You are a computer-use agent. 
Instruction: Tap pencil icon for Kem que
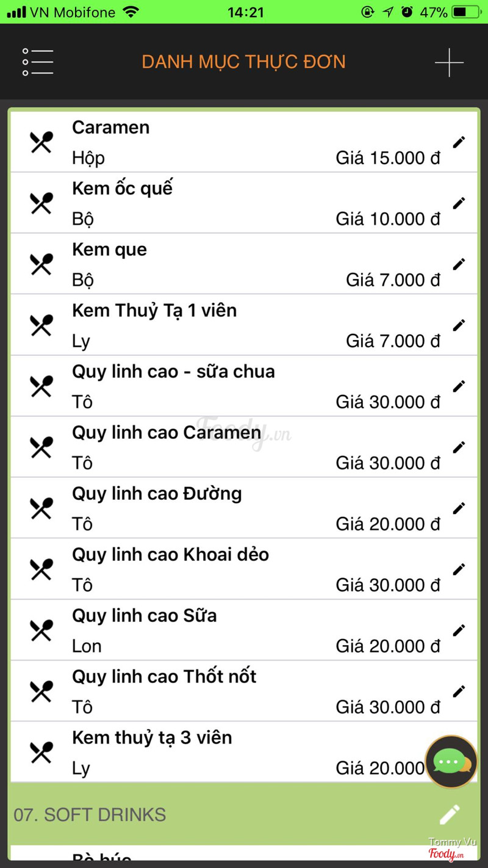(x=459, y=264)
